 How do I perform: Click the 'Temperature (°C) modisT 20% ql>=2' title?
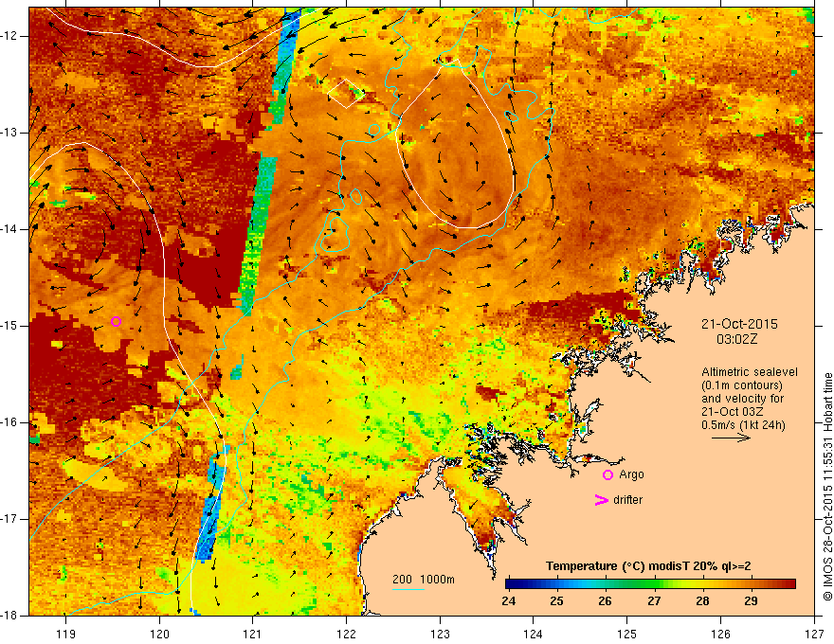648,566
